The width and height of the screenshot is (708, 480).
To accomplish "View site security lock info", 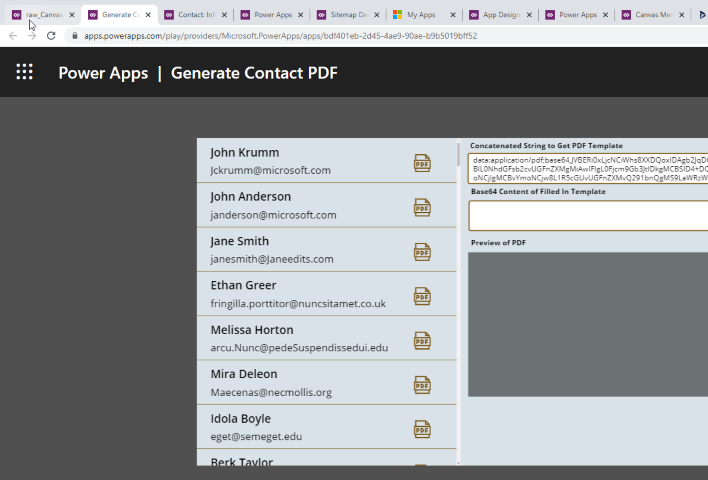I will pos(75,36).
